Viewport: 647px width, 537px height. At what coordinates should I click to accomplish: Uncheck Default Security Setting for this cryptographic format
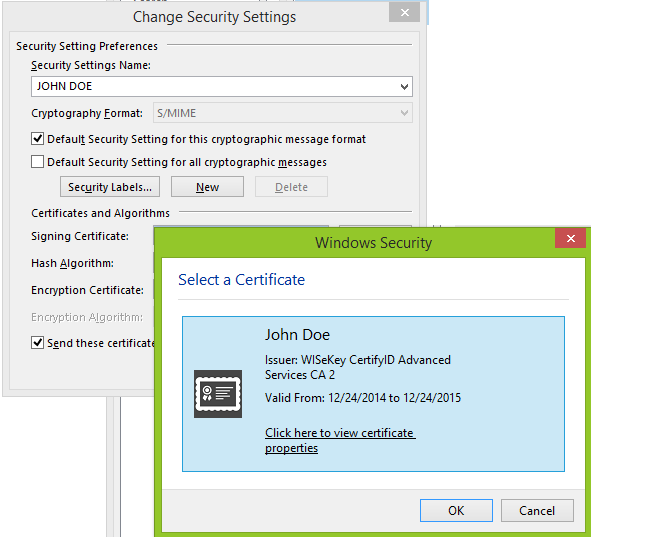pyautogui.click(x=38, y=139)
